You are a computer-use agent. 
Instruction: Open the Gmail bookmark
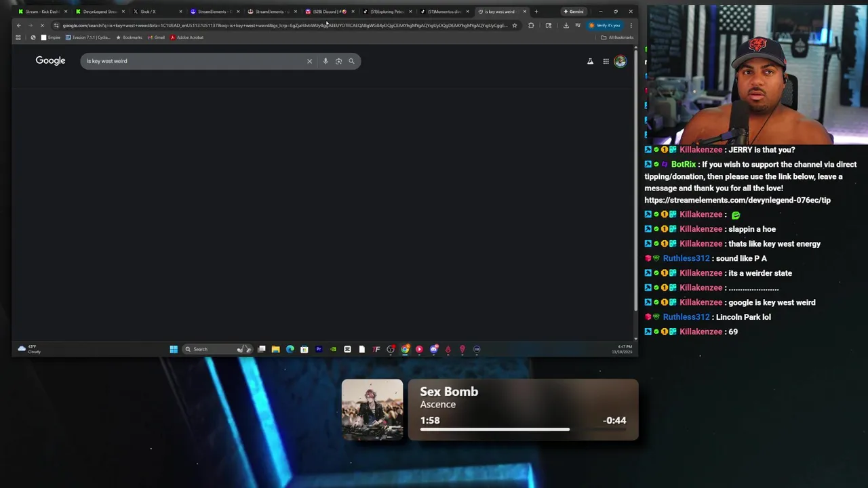pos(156,37)
